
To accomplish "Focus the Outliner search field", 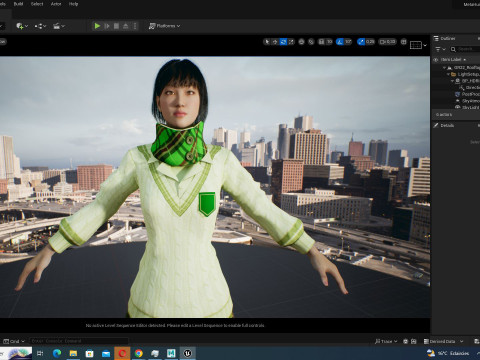I will coord(465,49).
